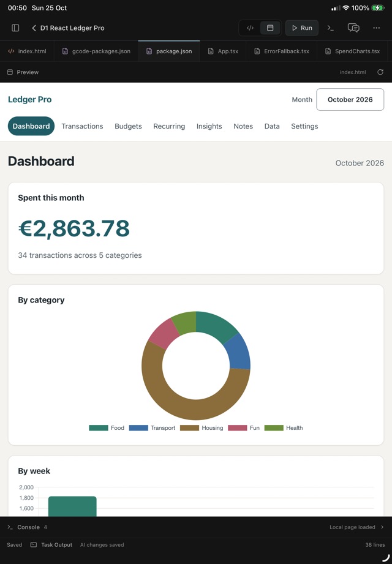Tap the battery indicator in status bar
Image resolution: width=392 pixels, height=564 pixels.
click(378, 8)
